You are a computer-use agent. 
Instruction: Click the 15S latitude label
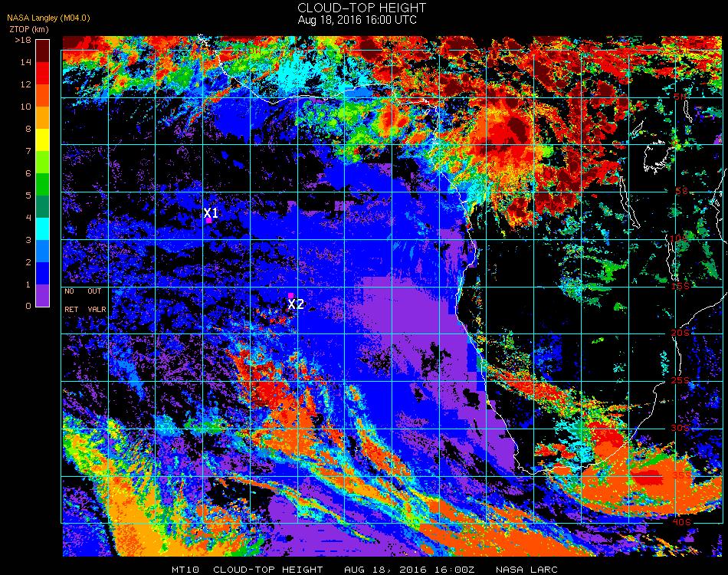coord(680,286)
